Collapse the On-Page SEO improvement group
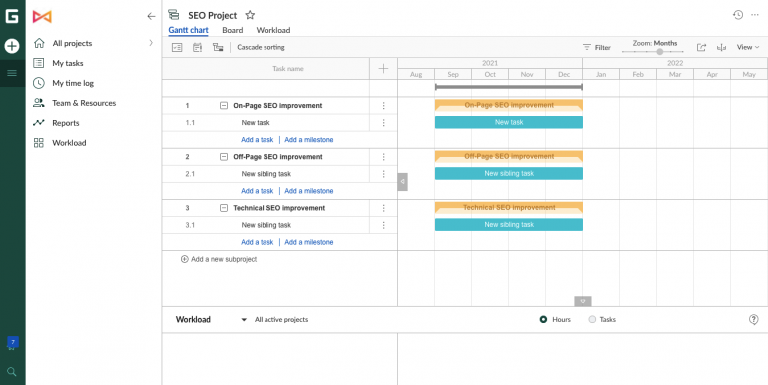This screenshot has width=768, height=385. (224, 105)
